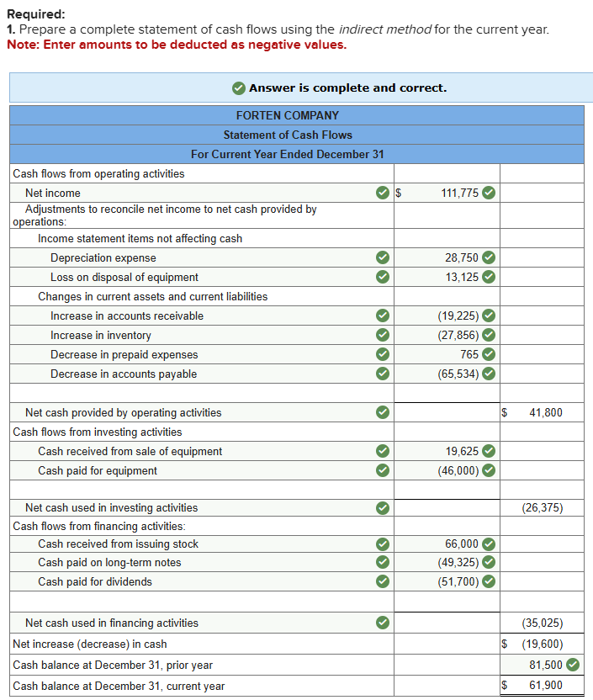This screenshot has width=593, height=700.
Task: Open the Increase in accounts receivable row label
Action: click(127, 316)
